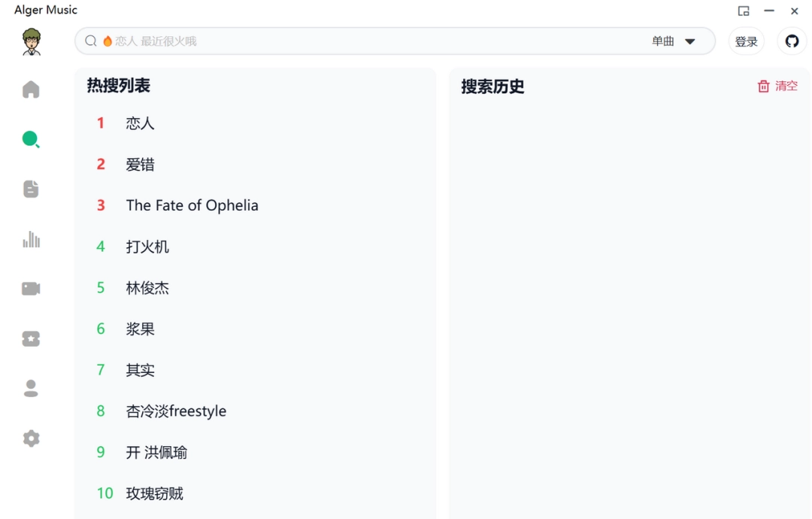Screen dimensions: 812x519
Task: Click the 登录 login button
Action: click(746, 41)
